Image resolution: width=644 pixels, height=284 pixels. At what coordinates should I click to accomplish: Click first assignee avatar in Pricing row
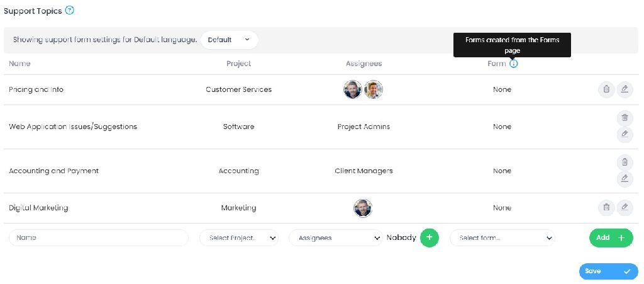353,89
